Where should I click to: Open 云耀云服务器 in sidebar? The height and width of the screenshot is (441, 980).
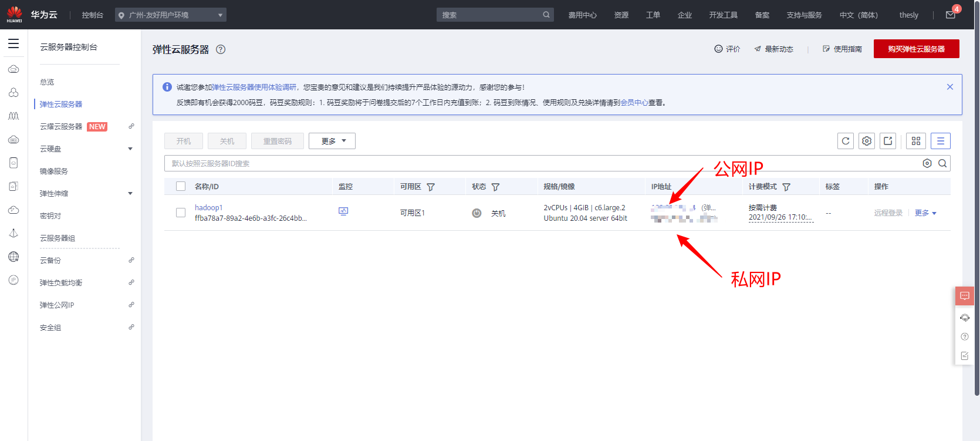61,126
